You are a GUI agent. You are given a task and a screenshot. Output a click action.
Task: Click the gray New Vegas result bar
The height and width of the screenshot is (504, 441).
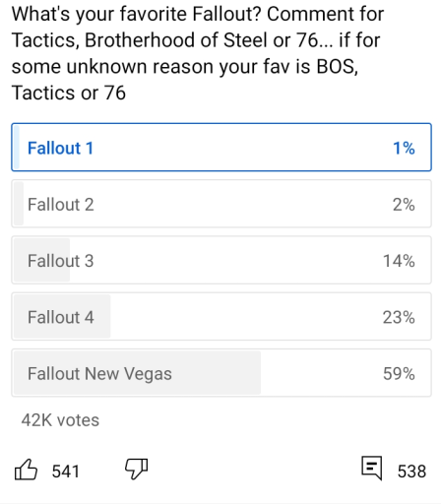(137, 373)
